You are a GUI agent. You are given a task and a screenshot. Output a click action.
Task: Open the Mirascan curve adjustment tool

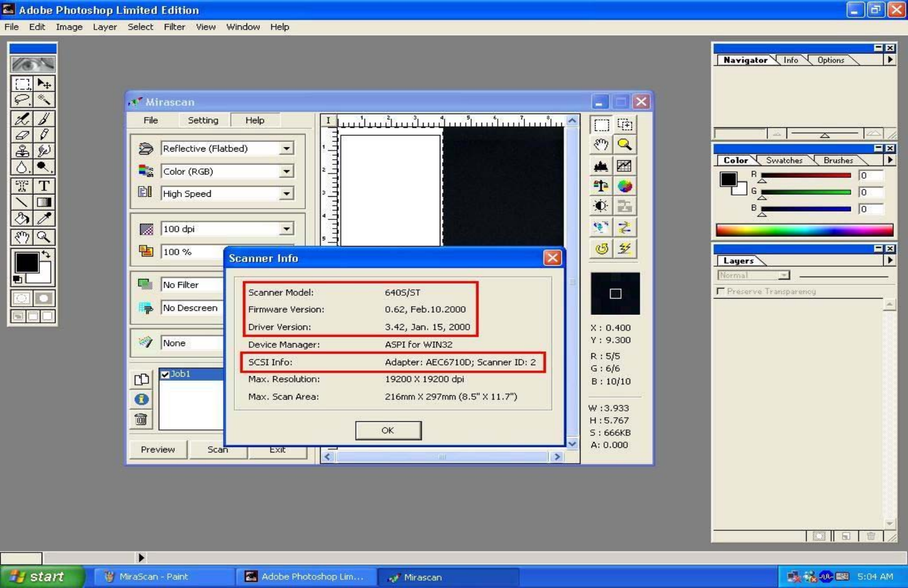pyautogui.click(x=624, y=166)
